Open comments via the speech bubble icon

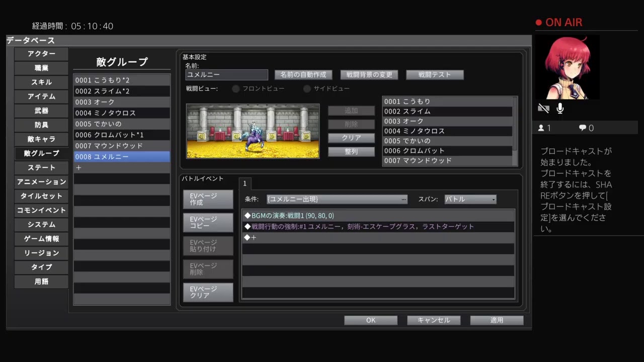point(583,128)
